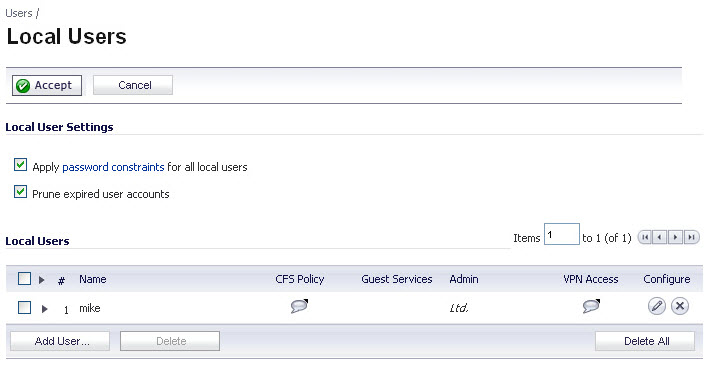This screenshot has width=706, height=386.
Task: Click the edit pencil icon for mike
Action: pyautogui.click(x=656, y=306)
